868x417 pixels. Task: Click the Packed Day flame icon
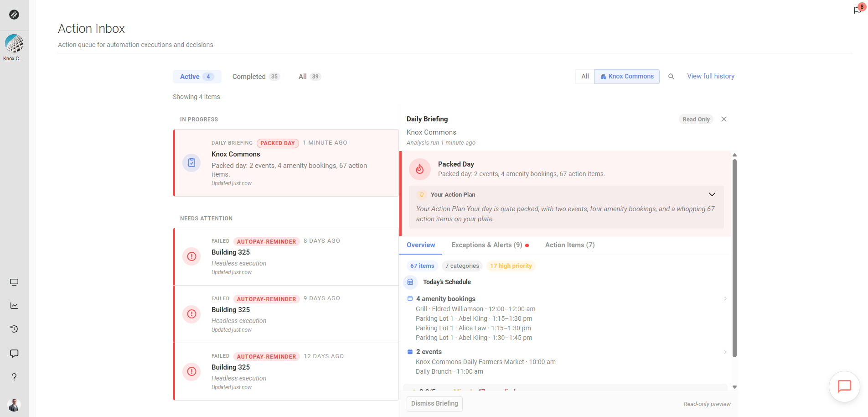(420, 169)
